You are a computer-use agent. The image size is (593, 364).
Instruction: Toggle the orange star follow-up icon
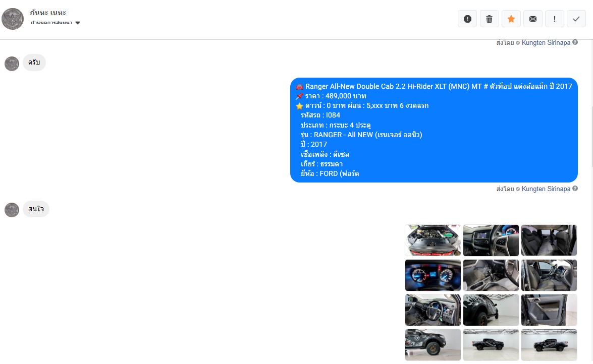[511, 19]
